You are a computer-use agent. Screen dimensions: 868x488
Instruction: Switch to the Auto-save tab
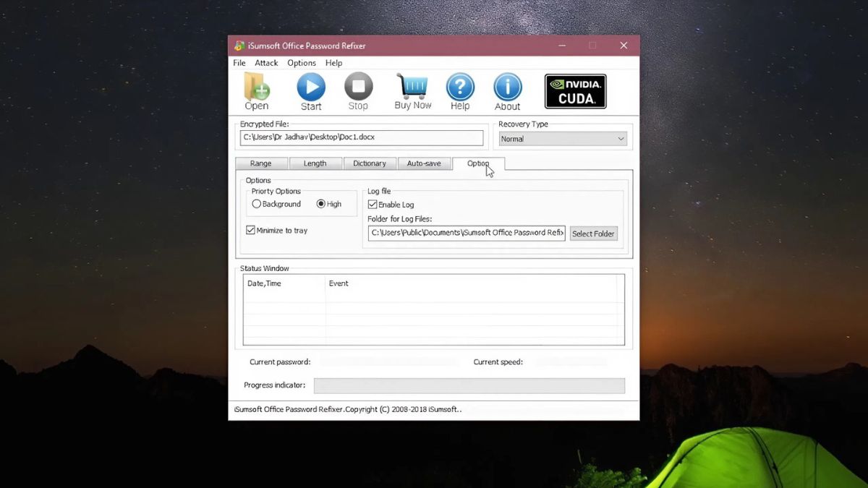(x=425, y=163)
